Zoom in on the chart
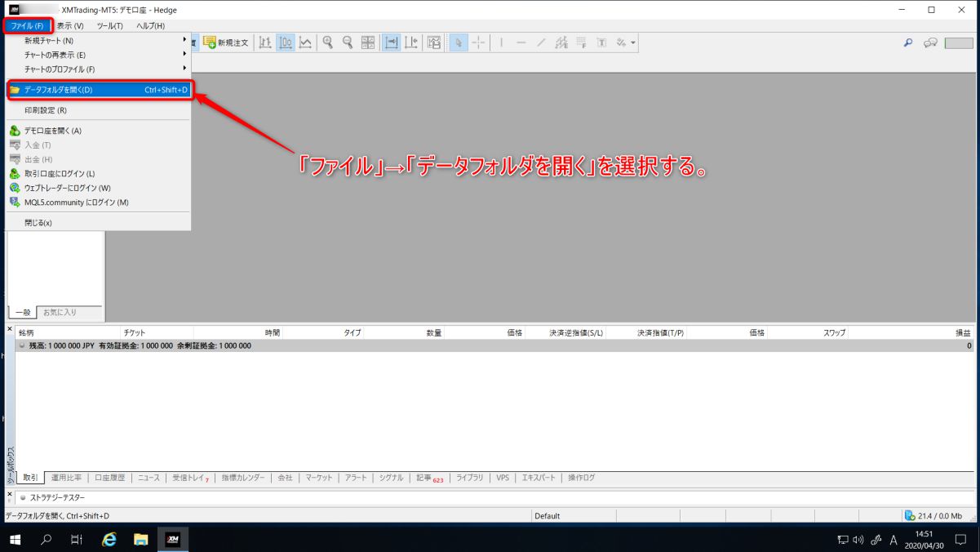 pos(329,42)
